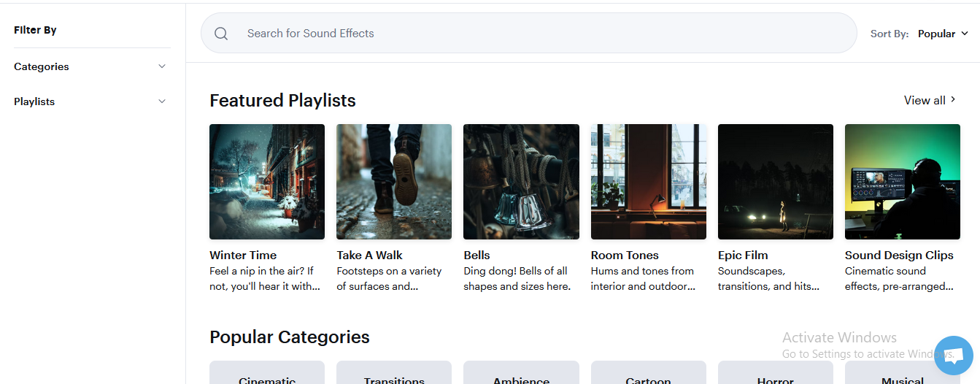The width and height of the screenshot is (980, 384).
Task: Open the Winter Time playlist thumbnail
Action: (267, 182)
